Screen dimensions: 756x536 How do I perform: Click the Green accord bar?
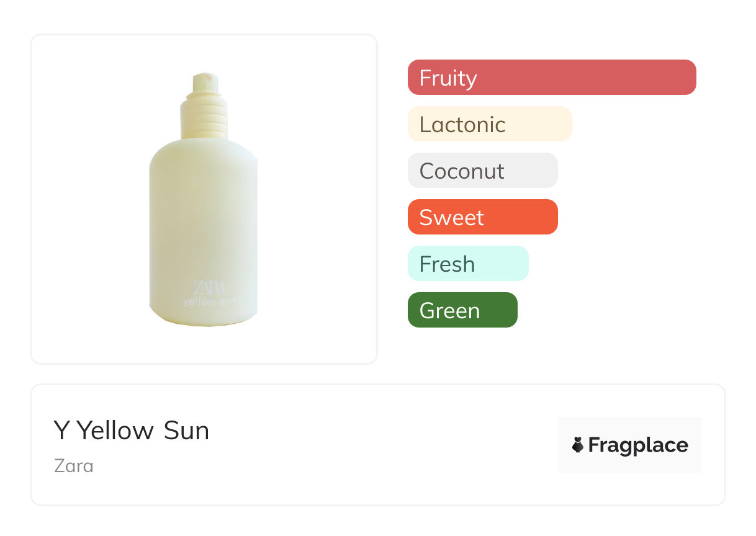coord(462,310)
